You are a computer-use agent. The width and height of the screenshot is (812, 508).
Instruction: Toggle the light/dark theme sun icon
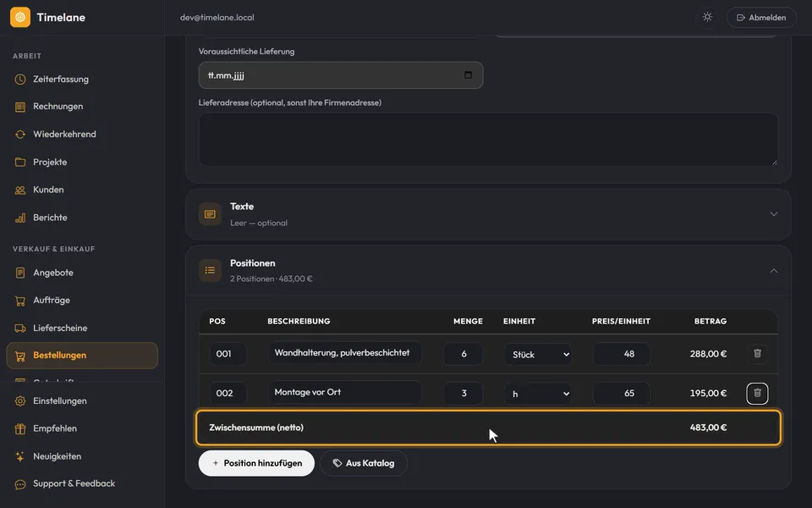click(x=707, y=17)
